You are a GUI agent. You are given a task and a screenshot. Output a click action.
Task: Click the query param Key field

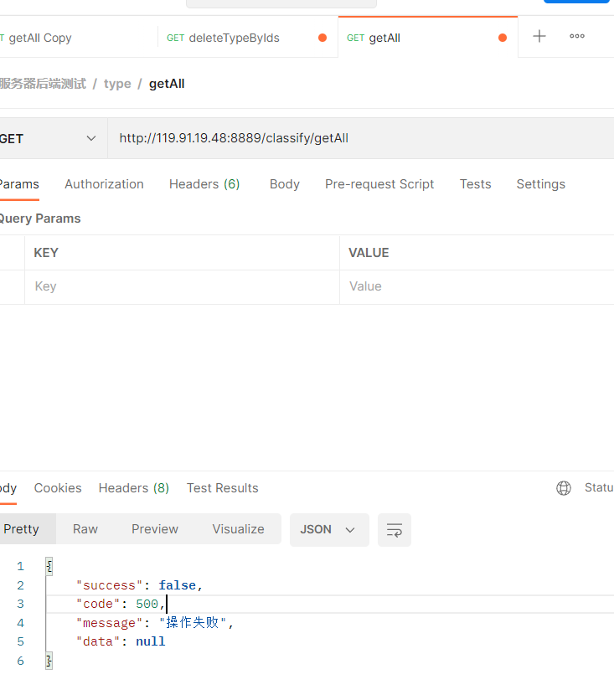[x=181, y=286]
